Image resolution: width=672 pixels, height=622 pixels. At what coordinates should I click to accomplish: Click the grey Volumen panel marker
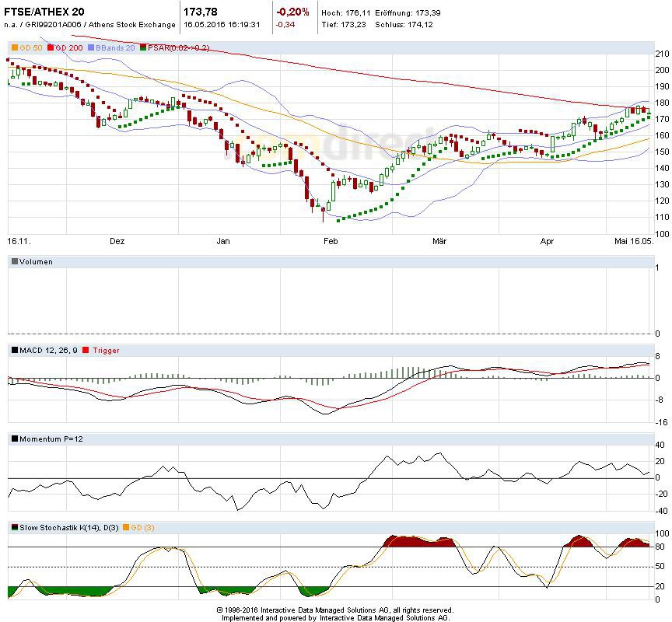coord(15,262)
